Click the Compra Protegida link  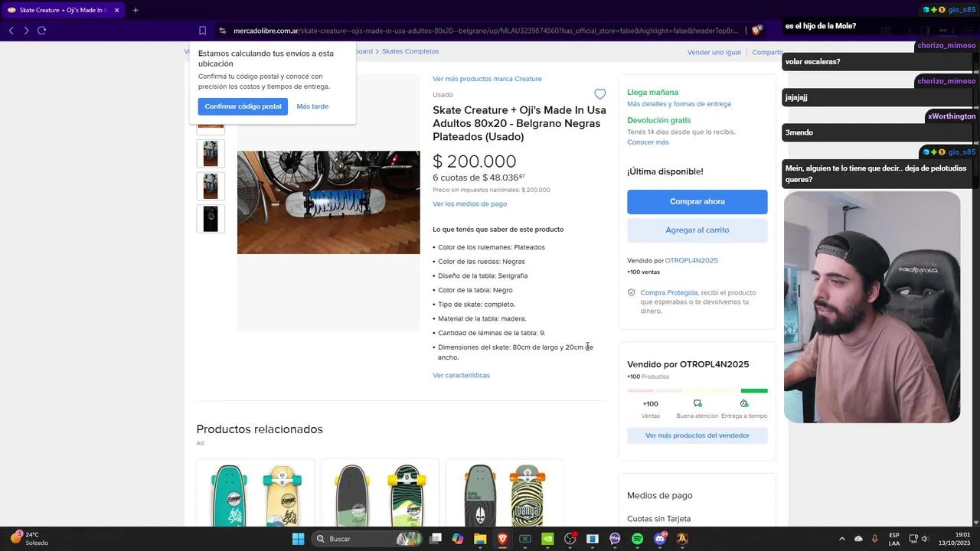(x=669, y=292)
